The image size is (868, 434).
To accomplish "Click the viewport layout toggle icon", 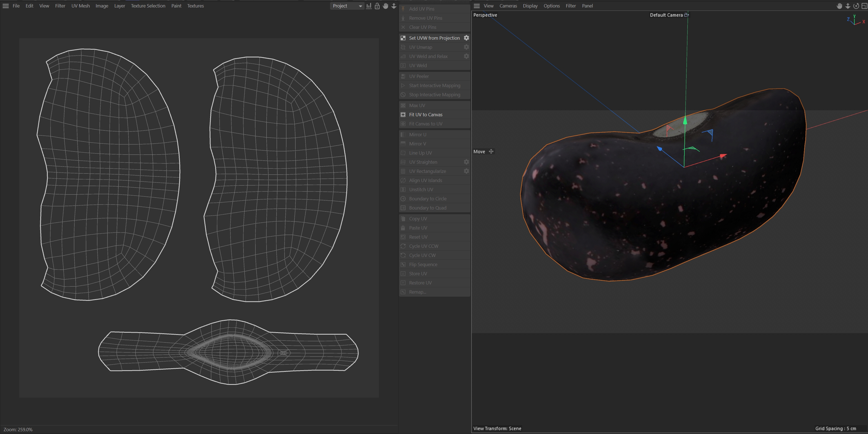I will pyautogui.click(x=864, y=6).
